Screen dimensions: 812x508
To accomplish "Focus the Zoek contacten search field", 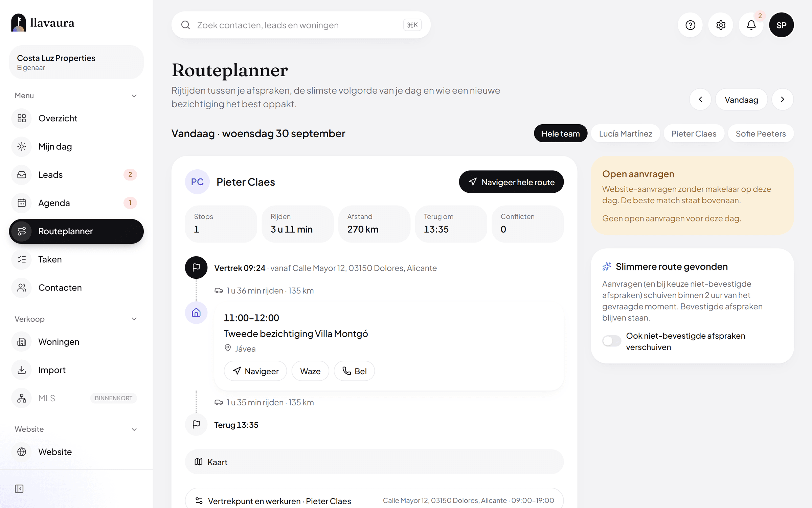I will (x=301, y=25).
